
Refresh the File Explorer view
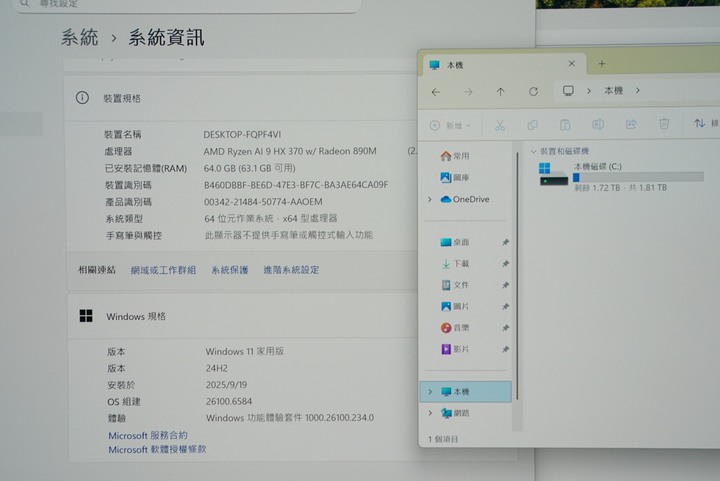tap(533, 91)
